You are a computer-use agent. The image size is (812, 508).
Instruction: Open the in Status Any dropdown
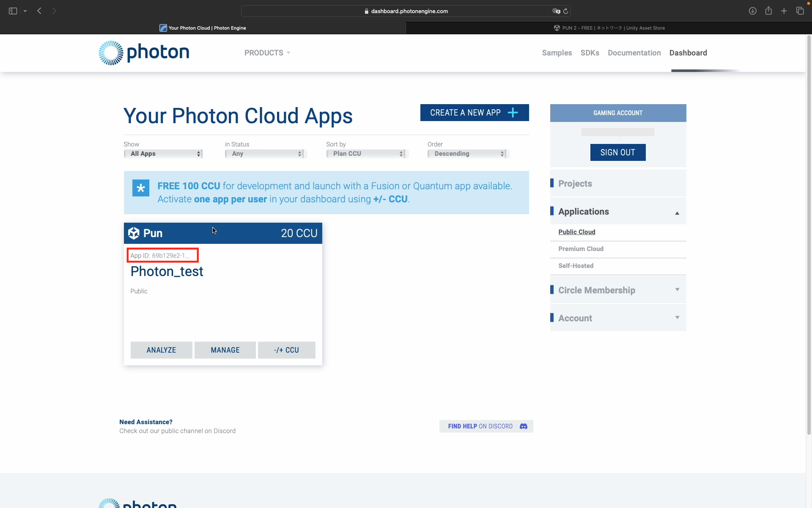[x=265, y=154]
